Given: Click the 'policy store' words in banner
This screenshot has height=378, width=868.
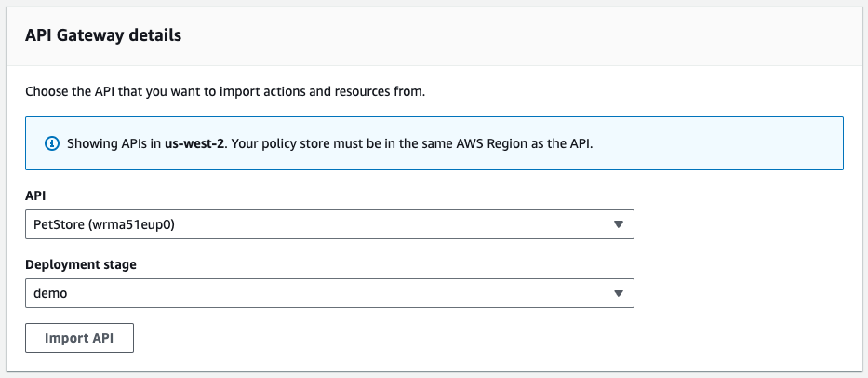Looking at the screenshot, I should 302,144.
